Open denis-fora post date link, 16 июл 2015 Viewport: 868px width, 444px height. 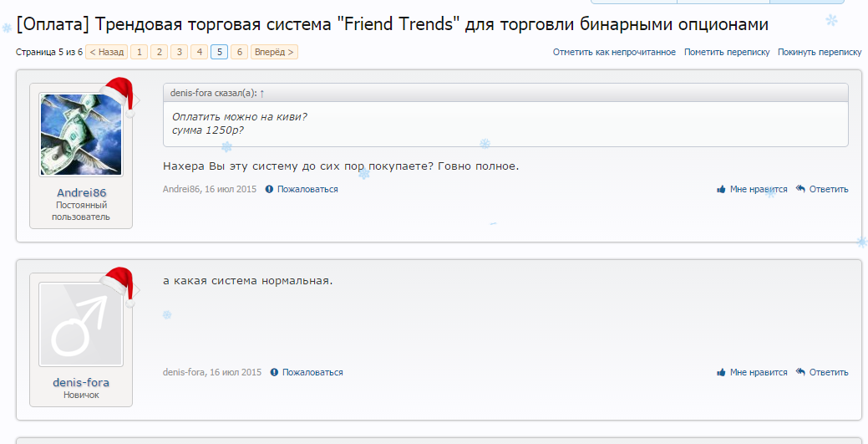point(236,372)
